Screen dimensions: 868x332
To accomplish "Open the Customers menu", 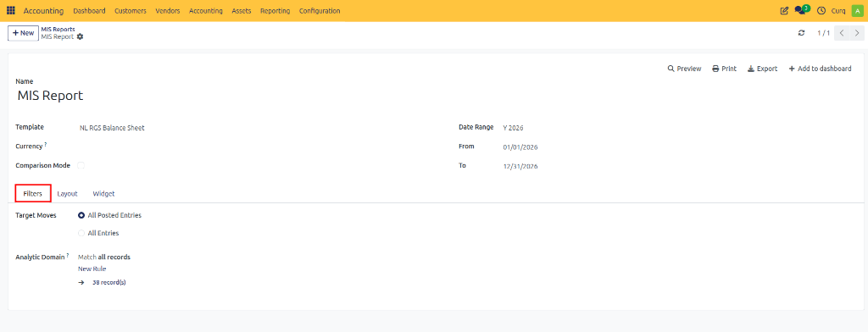I will 131,10.
